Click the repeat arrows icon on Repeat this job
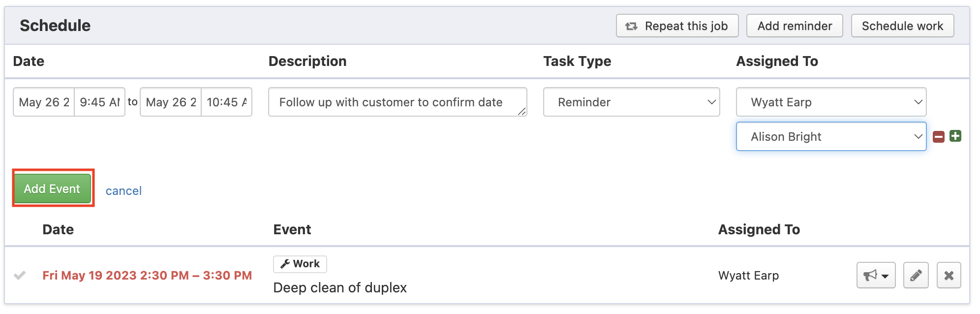 pyautogui.click(x=631, y=26)
